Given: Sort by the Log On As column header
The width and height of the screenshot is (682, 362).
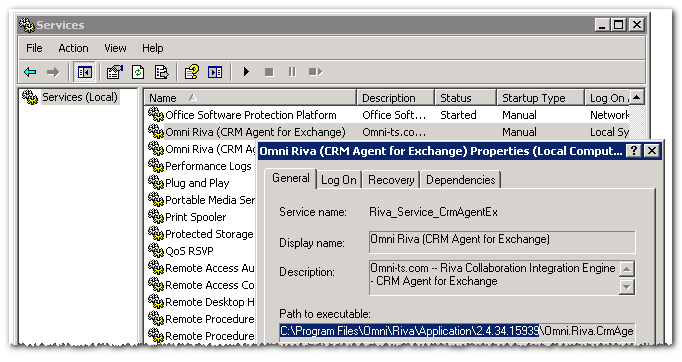Looking at the screenshot, I should click(x=607, y=98).
